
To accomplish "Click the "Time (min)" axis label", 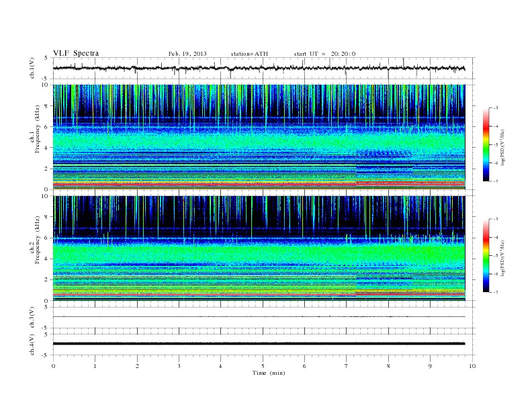I will click(x=269, y=373).
